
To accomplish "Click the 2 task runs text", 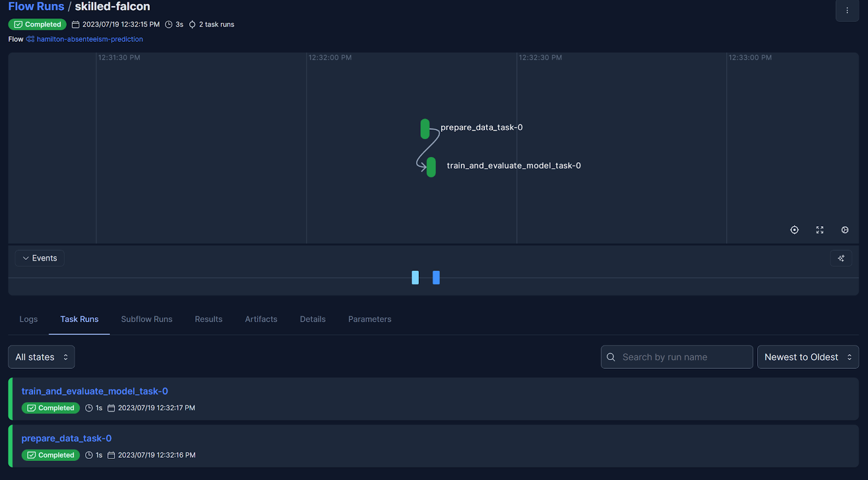I will pos(216,24).
